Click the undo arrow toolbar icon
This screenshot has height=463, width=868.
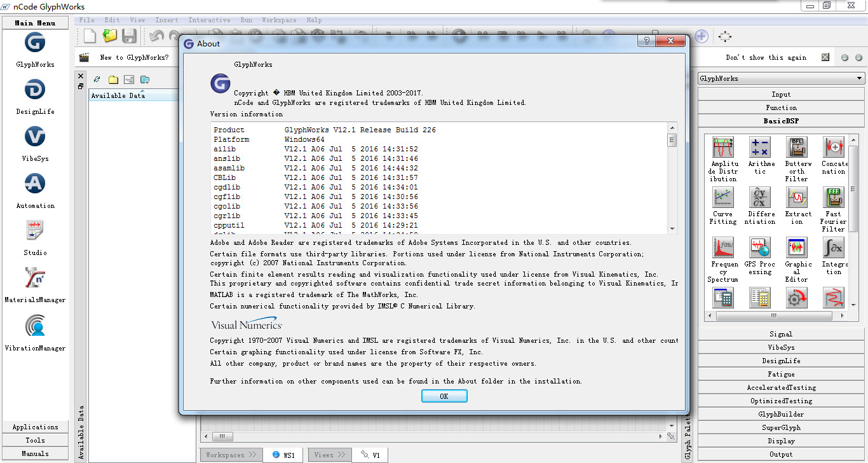156,36
